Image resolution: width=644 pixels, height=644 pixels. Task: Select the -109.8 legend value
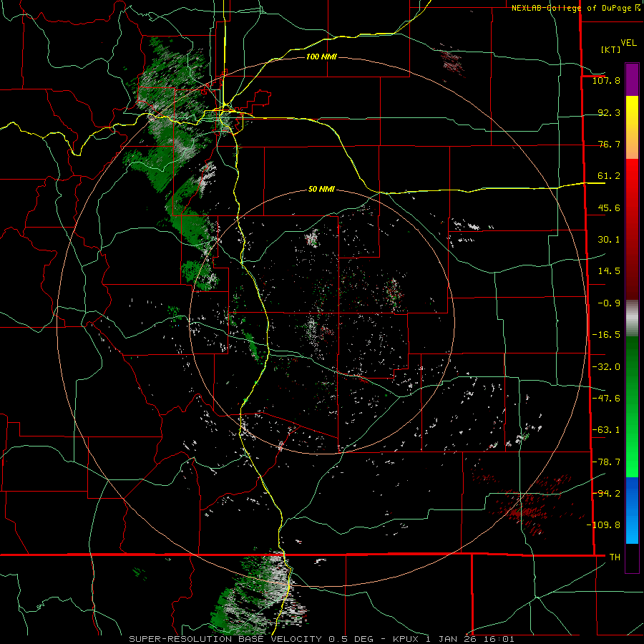click(603, 525)
